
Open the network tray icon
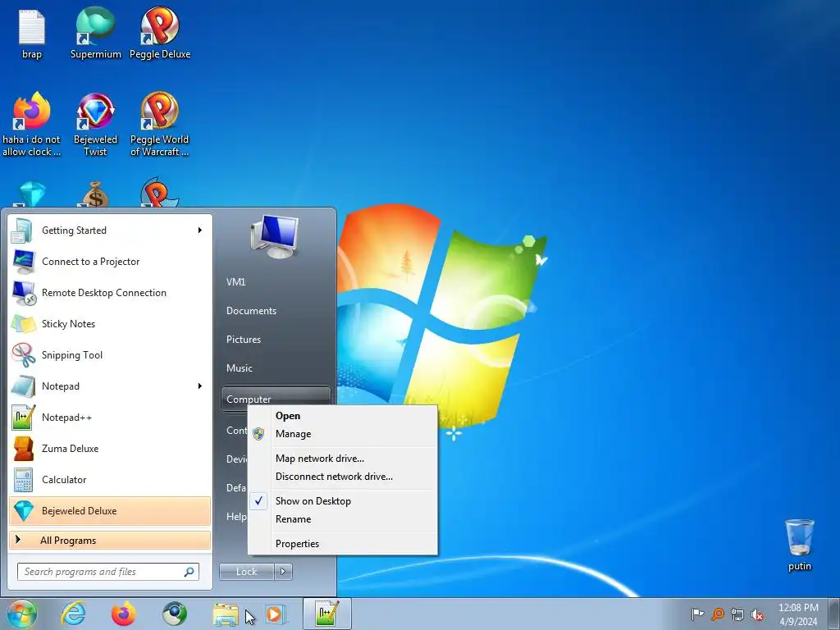pos(737,614)
